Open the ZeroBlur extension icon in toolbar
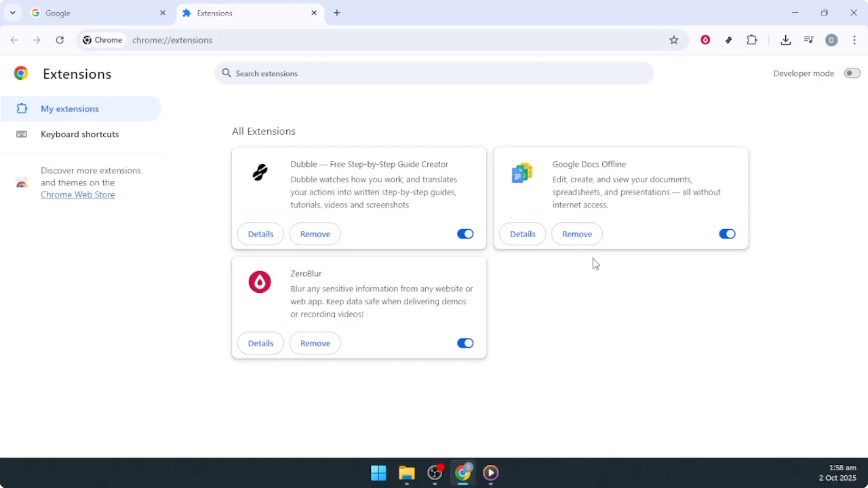 (x=705, y=40)
